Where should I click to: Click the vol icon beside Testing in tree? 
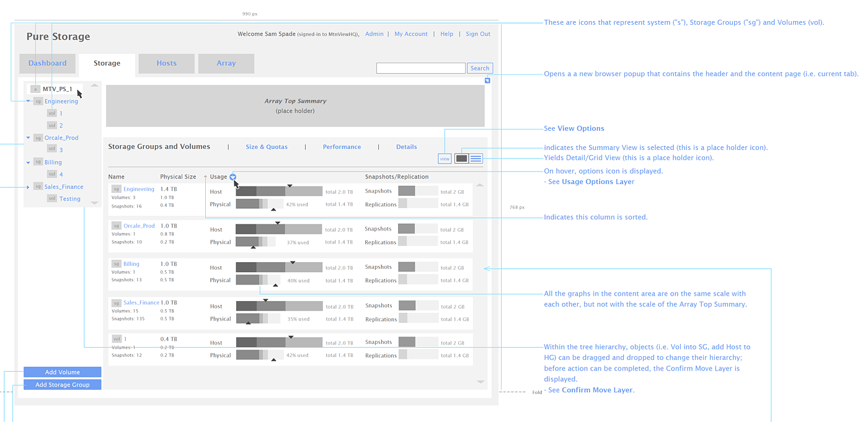coord(52,199)
